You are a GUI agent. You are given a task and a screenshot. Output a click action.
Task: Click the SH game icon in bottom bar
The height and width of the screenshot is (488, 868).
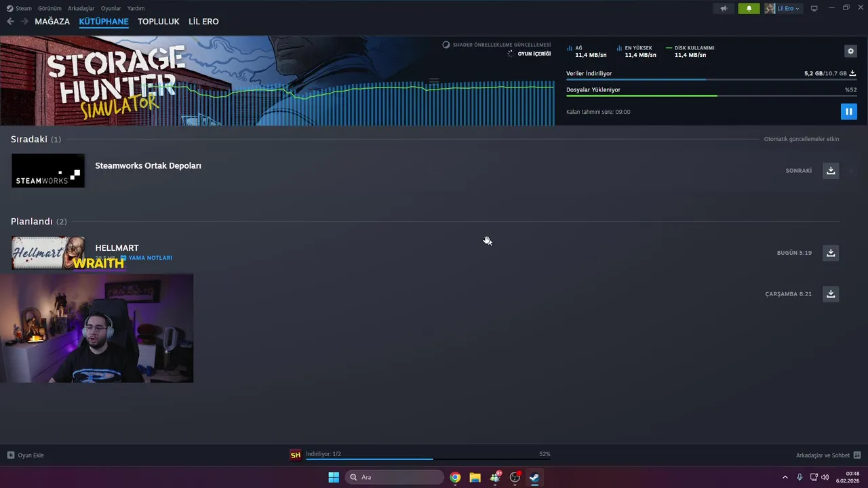coord(296,455)
